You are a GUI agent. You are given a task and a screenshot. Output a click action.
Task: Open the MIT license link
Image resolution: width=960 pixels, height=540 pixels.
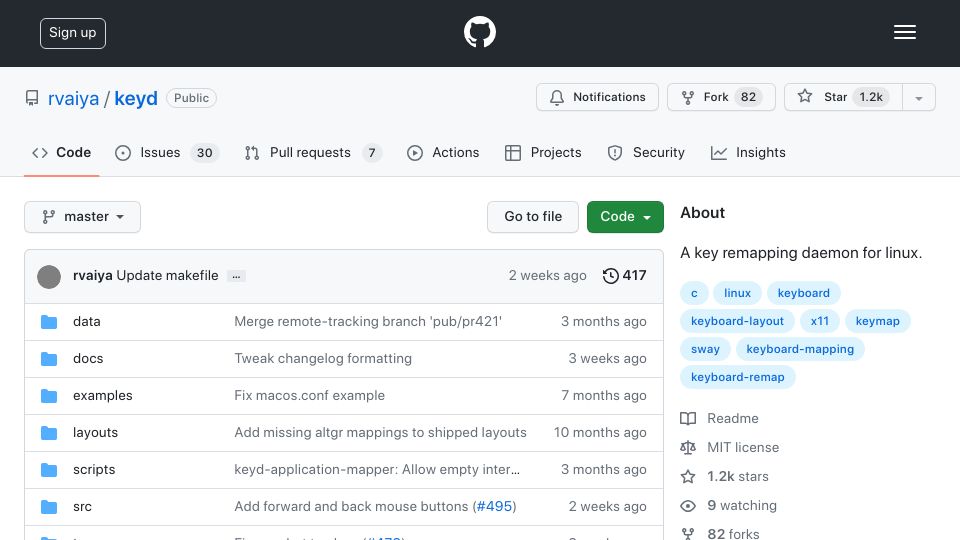(730, 448)
